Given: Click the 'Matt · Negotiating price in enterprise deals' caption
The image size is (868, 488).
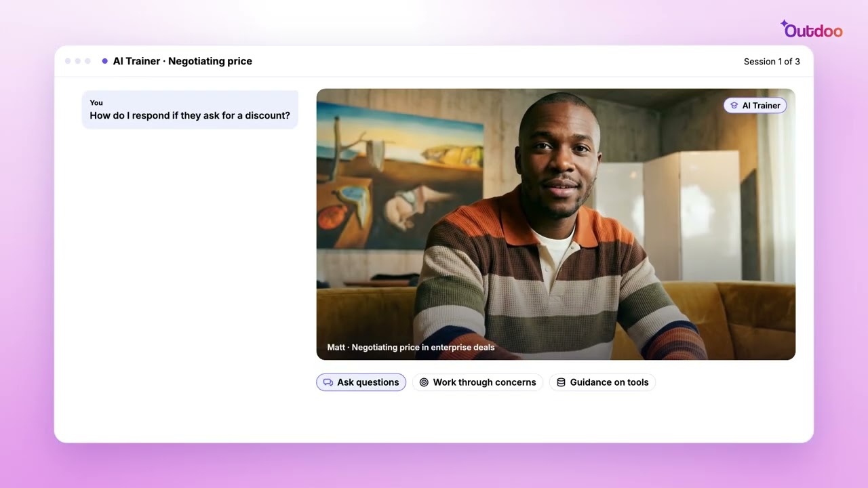Looking at the screenshot, I should [x=411, y=347].
